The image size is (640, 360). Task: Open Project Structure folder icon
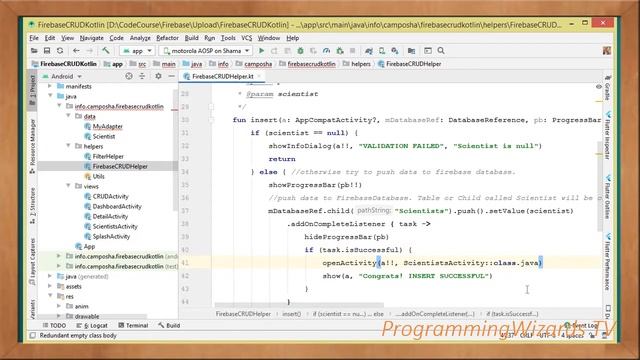[x=411, y=51]
